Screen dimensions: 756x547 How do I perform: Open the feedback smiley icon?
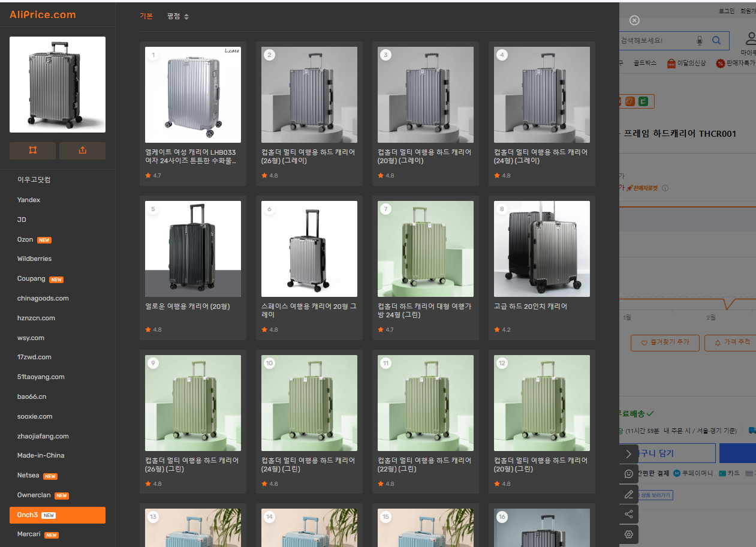click(628, 474)
